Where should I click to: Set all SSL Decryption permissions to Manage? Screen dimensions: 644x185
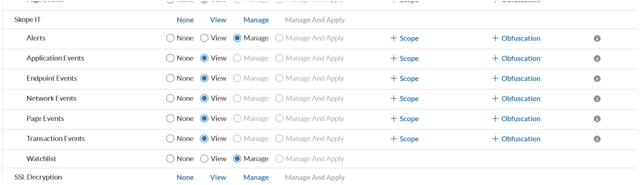click(x=256, y=177)
